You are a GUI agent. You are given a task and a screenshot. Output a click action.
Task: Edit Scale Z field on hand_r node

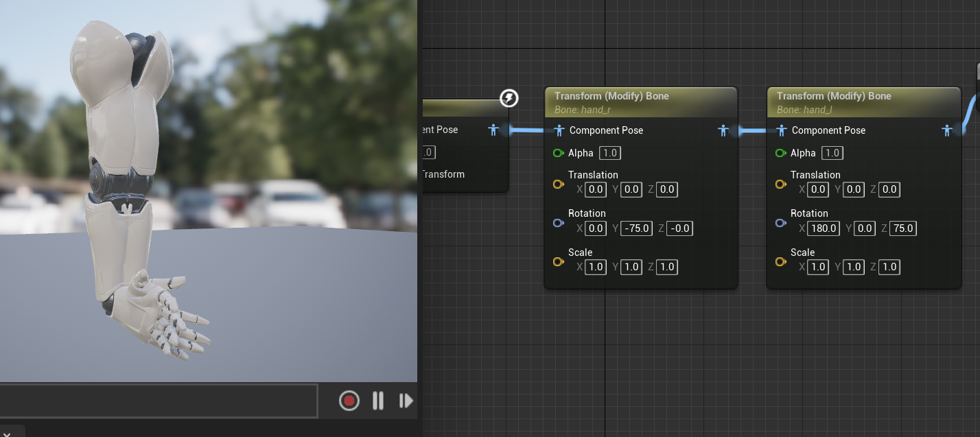pos(667,267)
